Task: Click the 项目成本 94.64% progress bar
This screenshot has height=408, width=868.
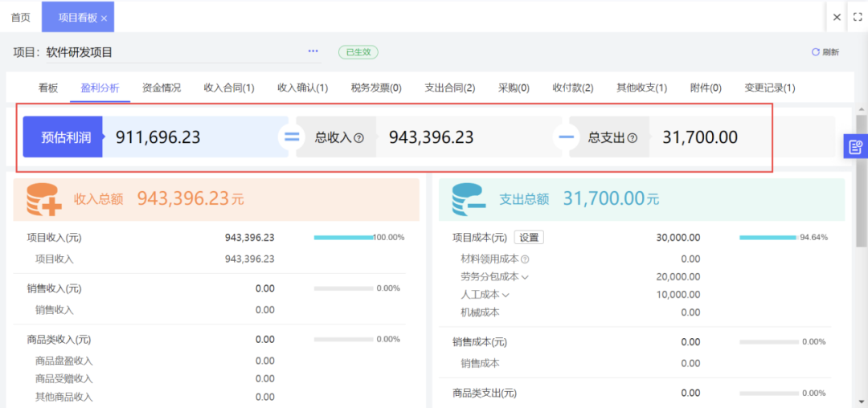Action: (769, 237)
